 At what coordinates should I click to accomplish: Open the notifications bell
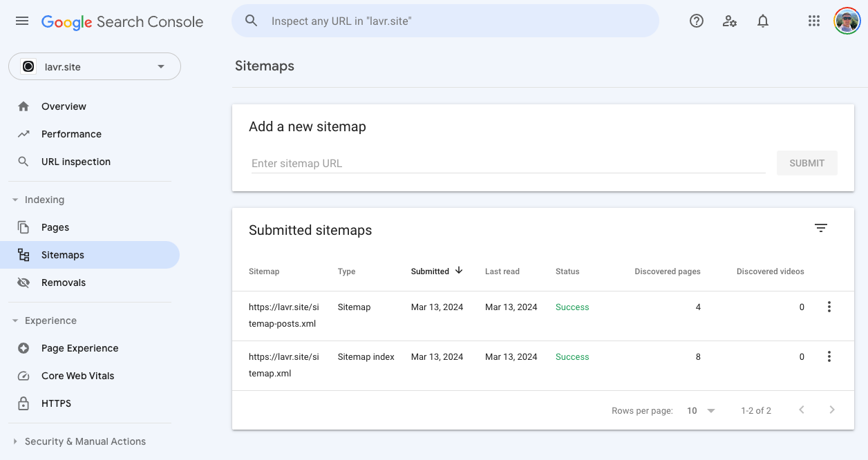coord(763,21)
